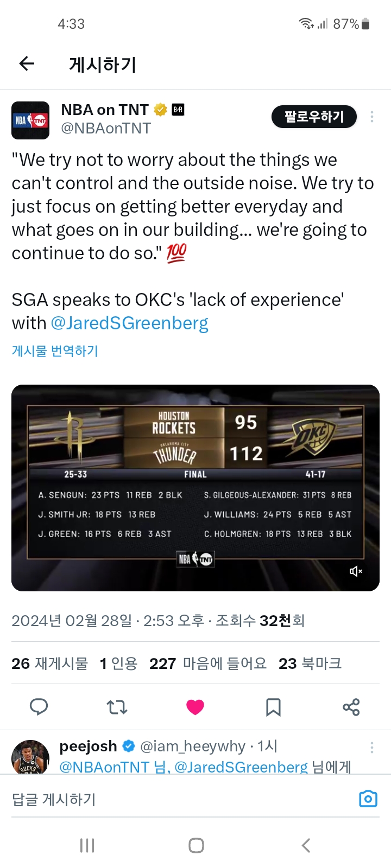Tap the 팔로우하기 follow button
391x868 pixels.
(314, 117)
